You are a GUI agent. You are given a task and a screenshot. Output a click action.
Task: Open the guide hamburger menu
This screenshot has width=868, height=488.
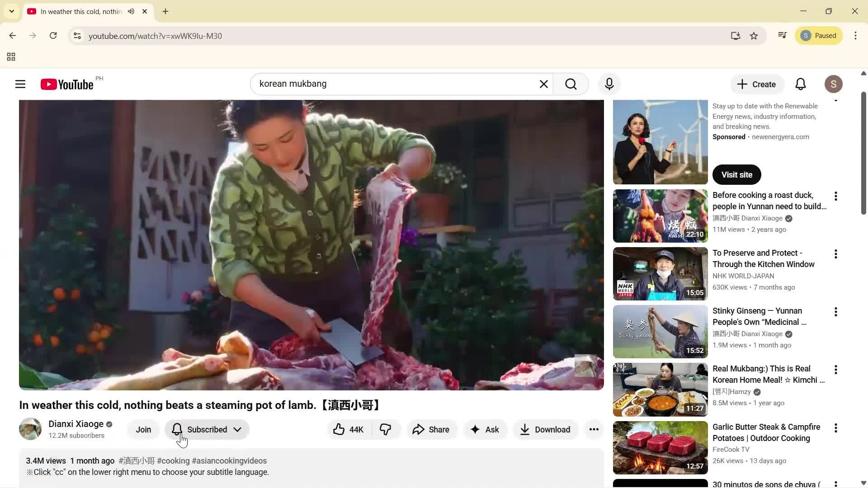[x=20, y=84]
